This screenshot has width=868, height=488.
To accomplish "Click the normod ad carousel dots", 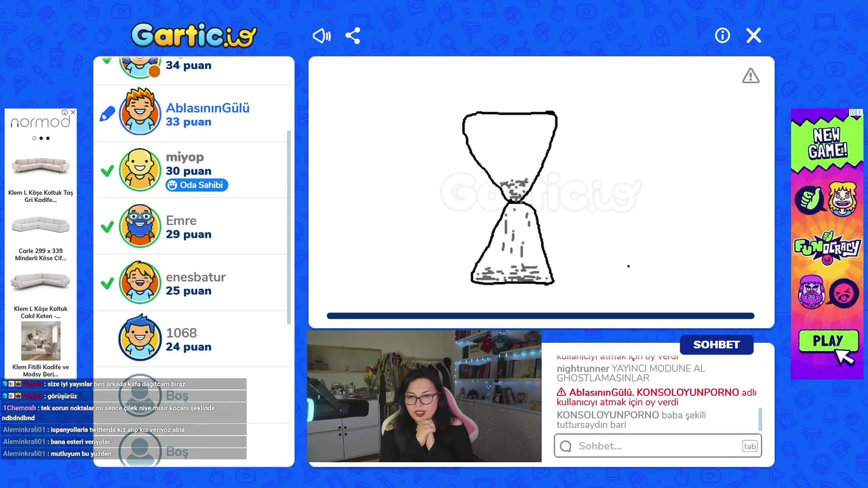I will (x=41, y=138).
